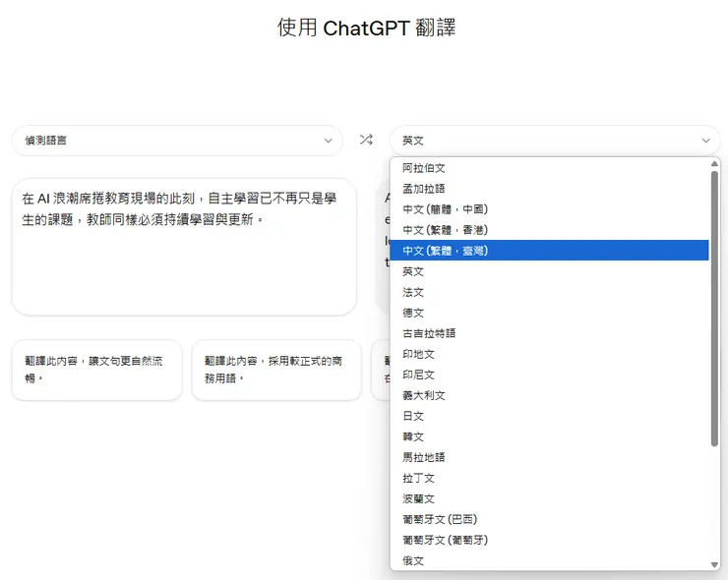Pick 馬拉地語 from the list
Image resolution: width=728 pixels, height=580 pixels.
click(550, 457)
